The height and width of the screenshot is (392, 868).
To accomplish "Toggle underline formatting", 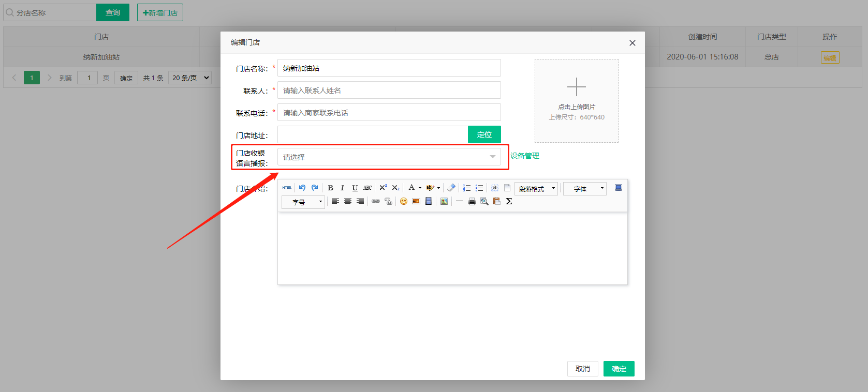I will [x=355, y=188].
